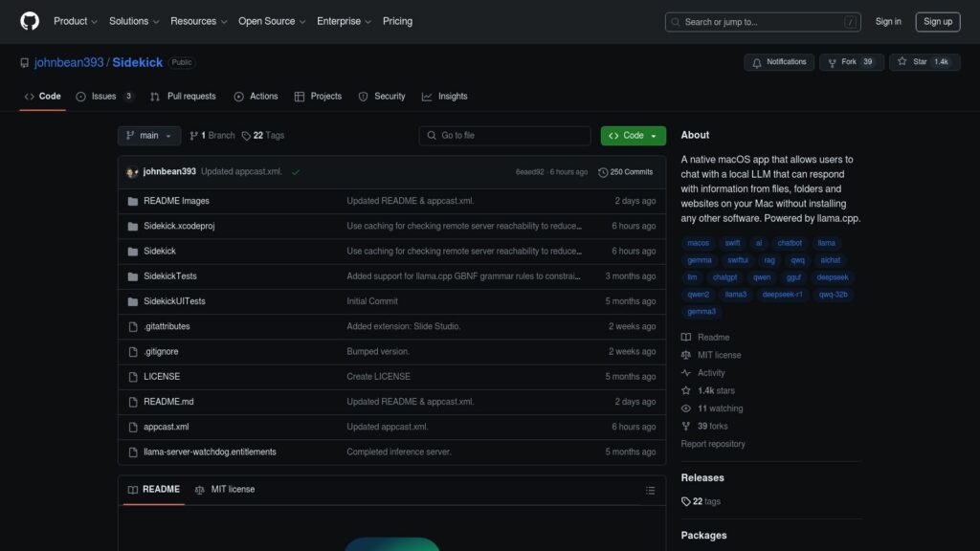Viewport: 980px width, 551px height.
Task: Click the Star icon for Sidekick
Action: [902, 62]
